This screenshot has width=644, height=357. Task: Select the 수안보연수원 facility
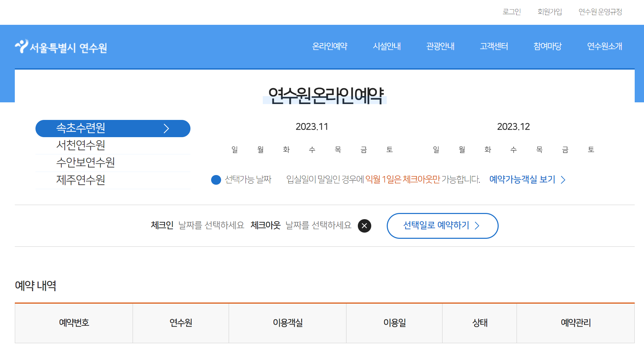point(86,163)
